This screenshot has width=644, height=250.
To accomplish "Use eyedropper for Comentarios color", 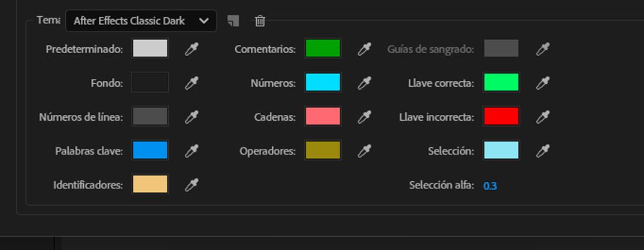I will pos(364,49).
